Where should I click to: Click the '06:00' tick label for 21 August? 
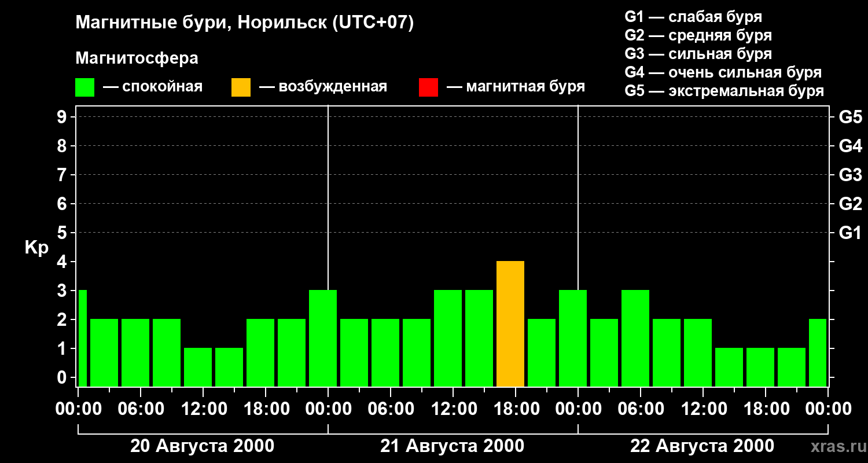point(391,409)
